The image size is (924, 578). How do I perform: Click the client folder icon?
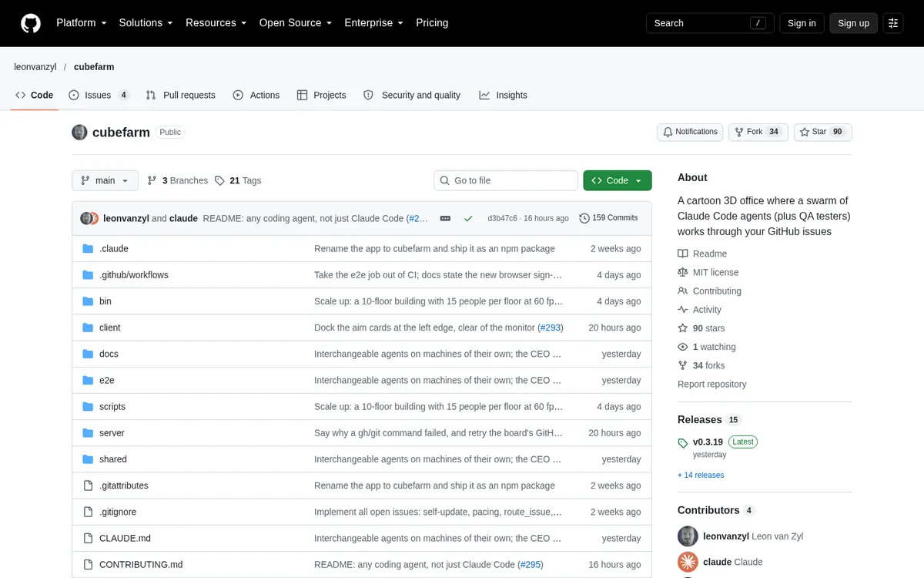click(x=88, y=328)
